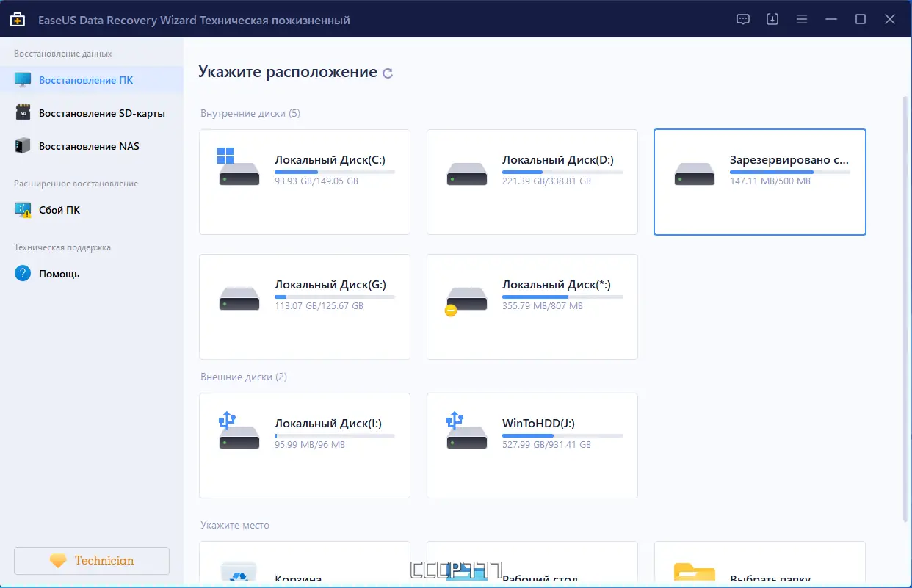Select Восстановление NAS in sidebar
Viewport: 912px width, 588px height.
[92, 146]
